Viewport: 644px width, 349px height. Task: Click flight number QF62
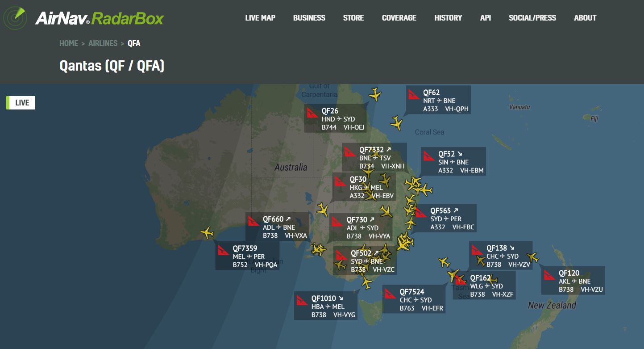(x=432, y=93)
